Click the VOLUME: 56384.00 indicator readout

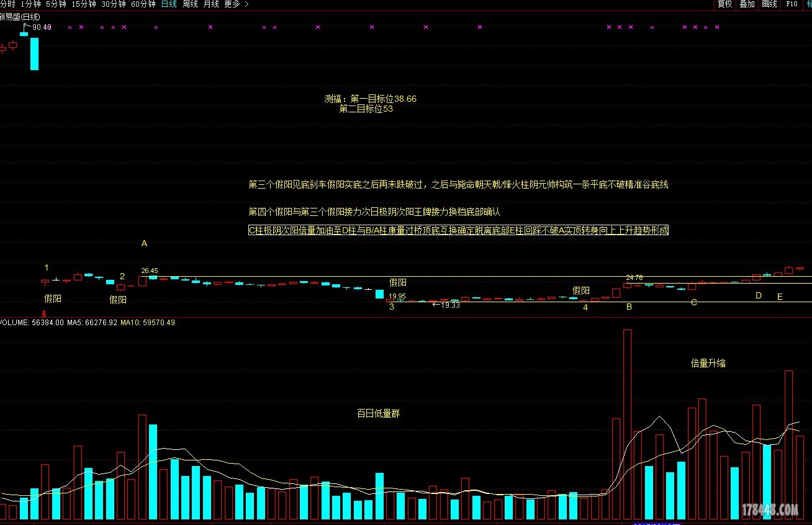point(32,323)
